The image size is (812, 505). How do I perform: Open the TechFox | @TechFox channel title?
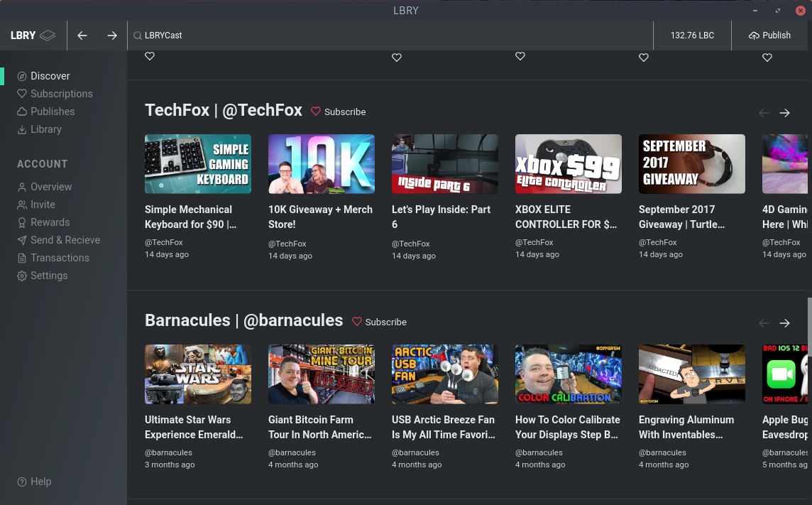point(223,110)
